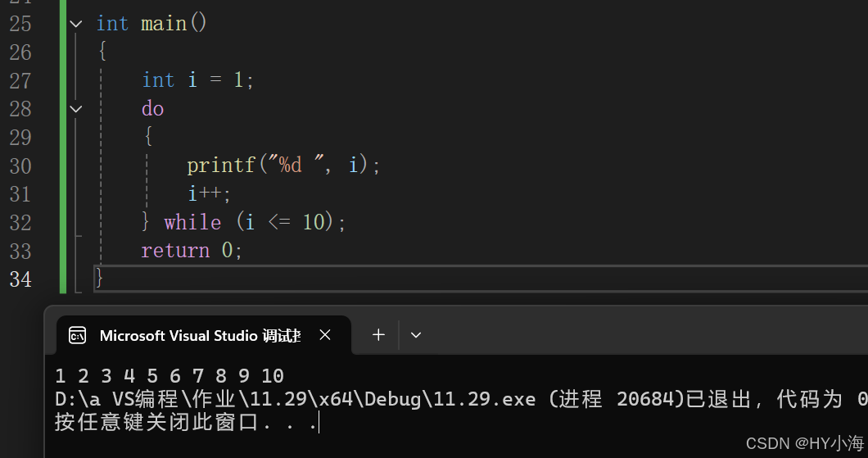
Task: Close the Microsoft Visual Studio debug tab
Action: click(325, 335)
